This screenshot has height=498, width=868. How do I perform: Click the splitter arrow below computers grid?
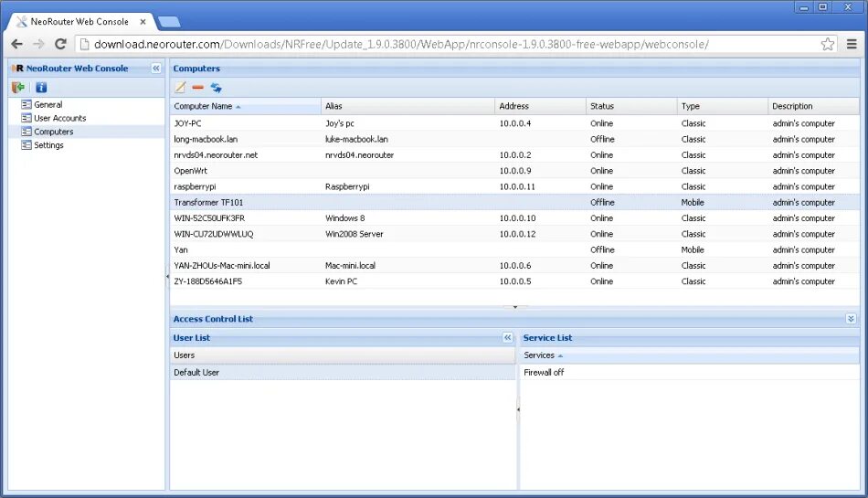pyautogui.click(x=514, y=306)
